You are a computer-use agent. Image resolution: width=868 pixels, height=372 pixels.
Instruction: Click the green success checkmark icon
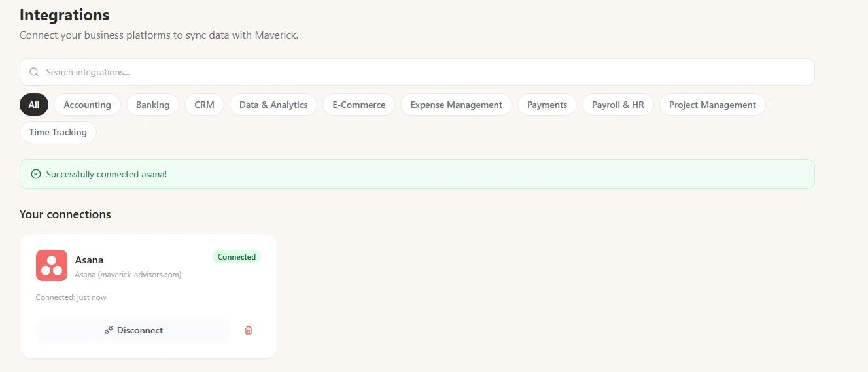pos(36,175)
